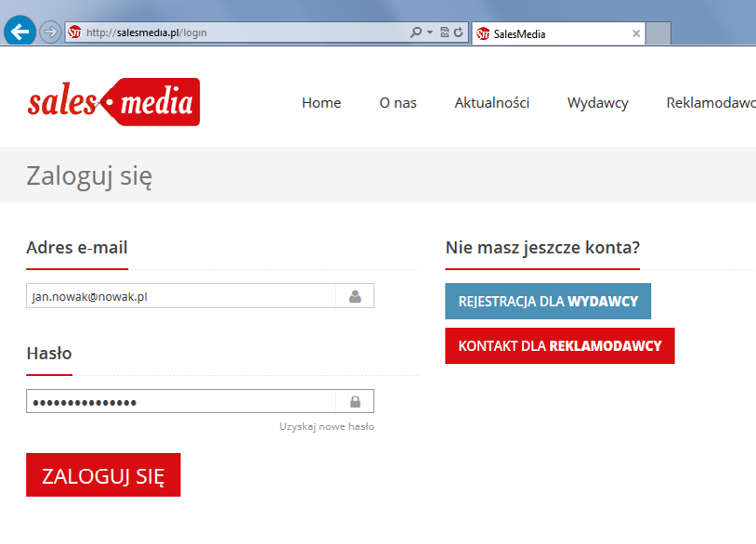Screen dimensions: 756x544
Task: Refresh the page with reload icon
Action: [x=459, y=32]
